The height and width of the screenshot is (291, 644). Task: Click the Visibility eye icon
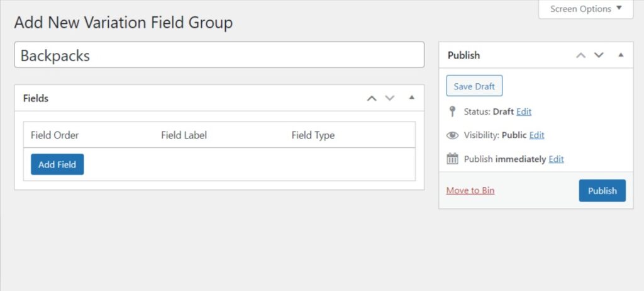(x=452, y=135)
